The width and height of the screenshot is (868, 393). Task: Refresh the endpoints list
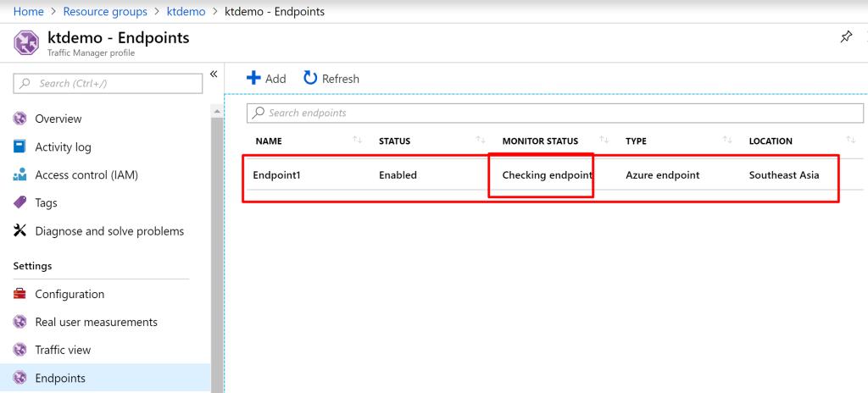click(331, 79)
